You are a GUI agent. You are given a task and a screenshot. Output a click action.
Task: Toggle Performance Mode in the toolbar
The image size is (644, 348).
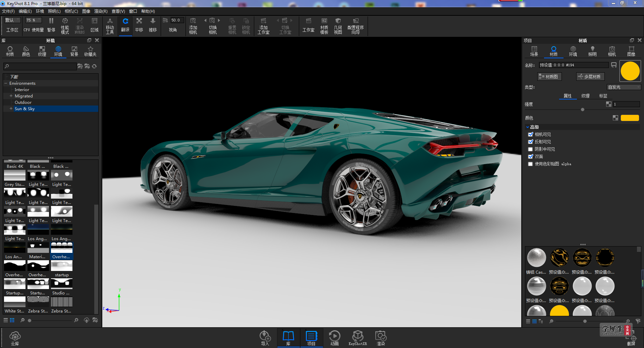pyautogui.click(x=65, y=25)
